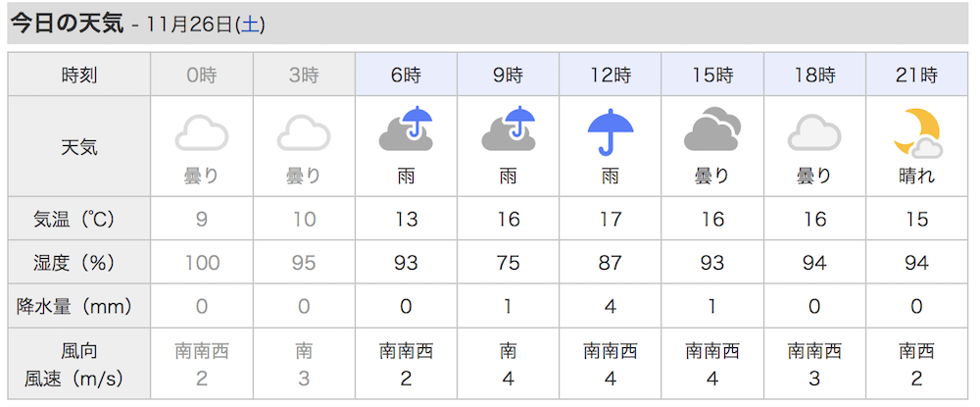Screen dimensions: 980x407
Task: Select the 12時 column header
Action: tap(610, 75)
